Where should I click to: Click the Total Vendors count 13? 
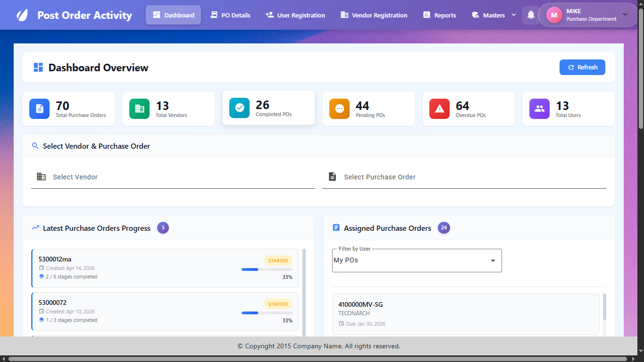162,106
